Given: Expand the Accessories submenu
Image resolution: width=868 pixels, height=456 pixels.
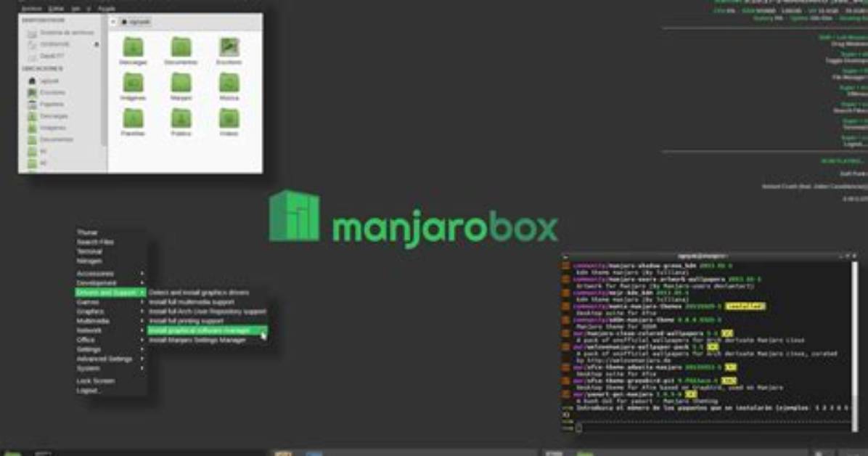Looking at the screenshot, I should point(110,274).
